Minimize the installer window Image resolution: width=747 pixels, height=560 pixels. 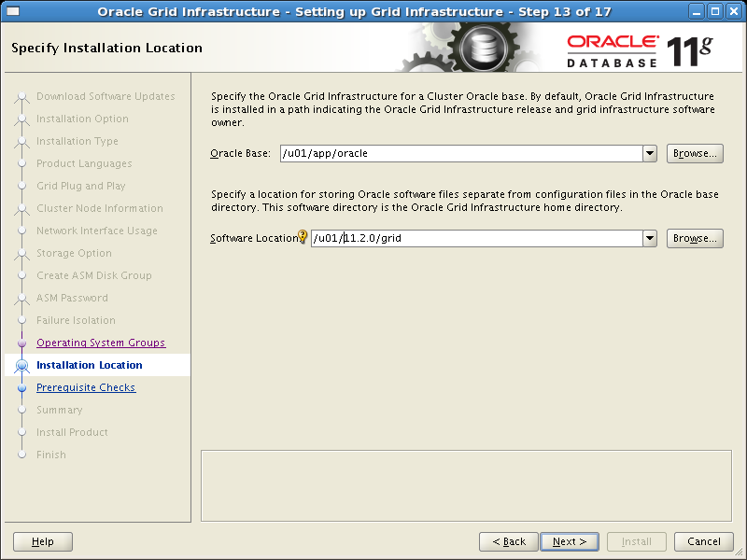[x=696, y=11]
